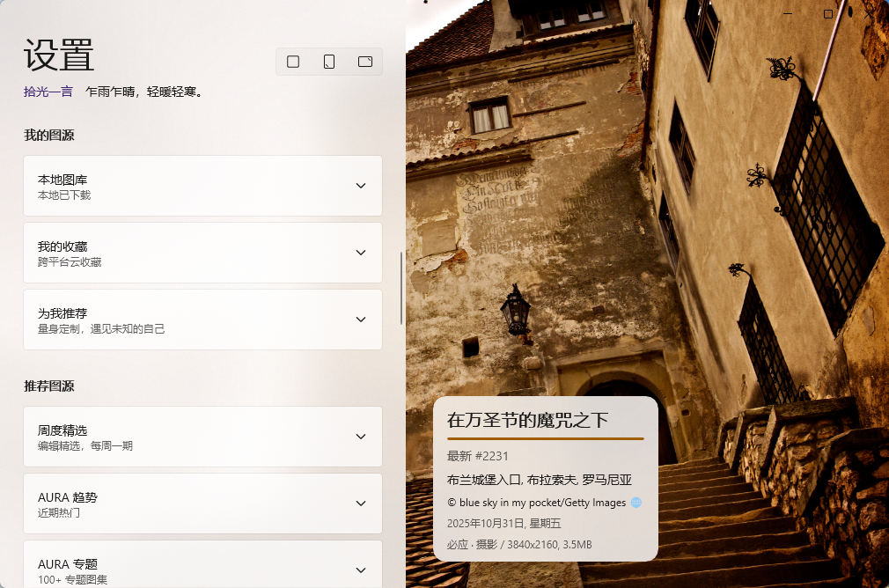
Task: Expand the AURA 趋势 source
Action: 360,503
